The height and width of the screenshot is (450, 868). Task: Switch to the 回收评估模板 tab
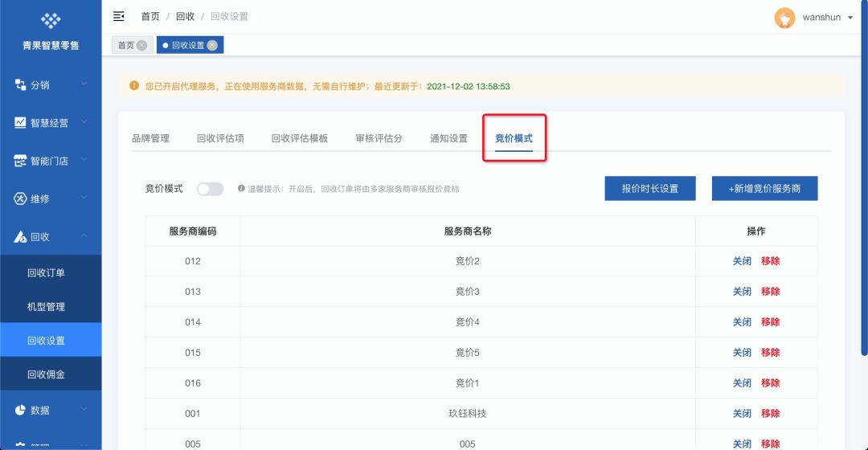click(300, 138)
